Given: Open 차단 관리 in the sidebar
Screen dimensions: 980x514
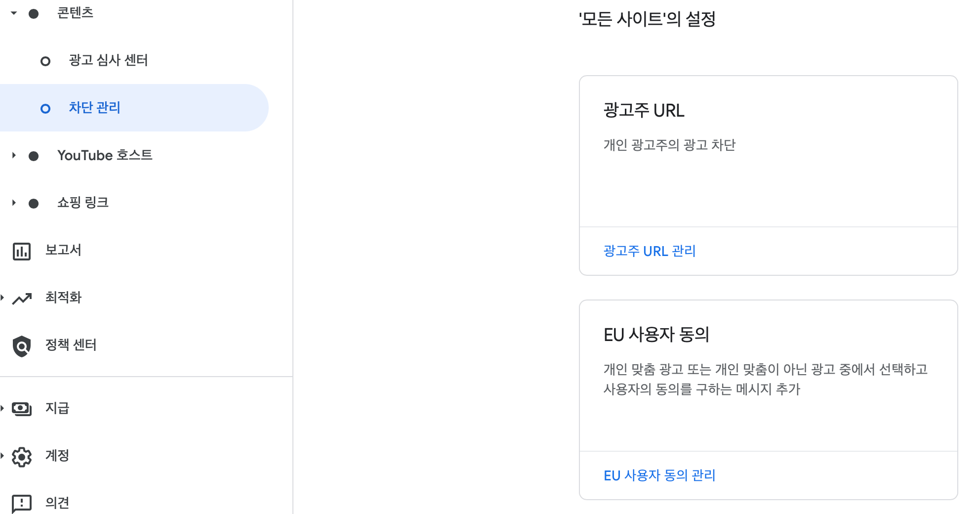Looking at the screenshot, I should pos(94,108).
